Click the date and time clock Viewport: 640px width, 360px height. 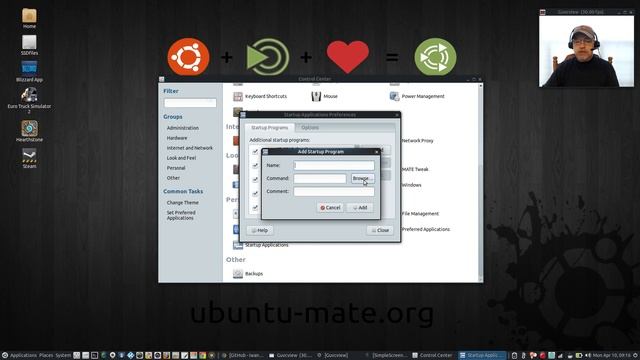pyautogui.click(x=611, y=356)
